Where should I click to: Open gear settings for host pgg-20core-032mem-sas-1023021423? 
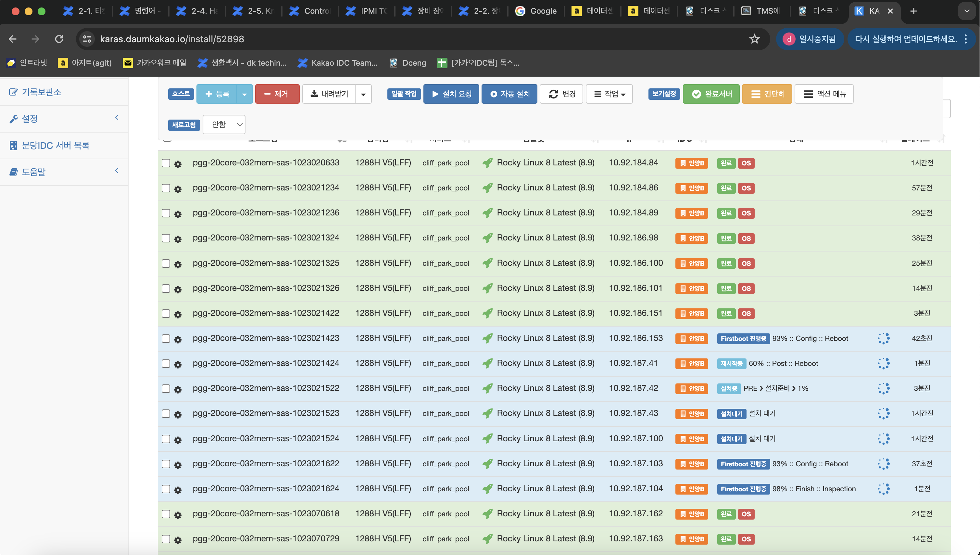178,339
